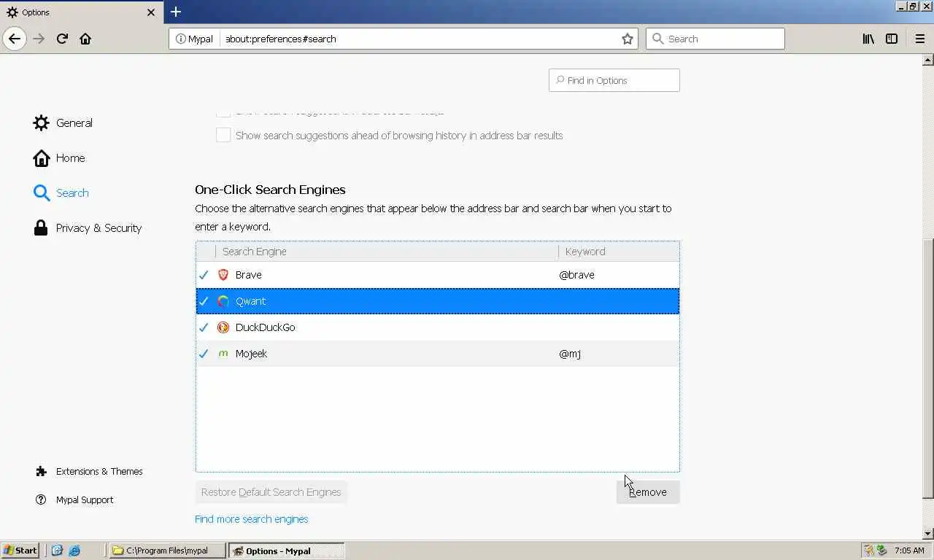This screenshot has width=934, height=560.
Task: Click the Options - Mypal taskbar button
Action: pos(286,551)
